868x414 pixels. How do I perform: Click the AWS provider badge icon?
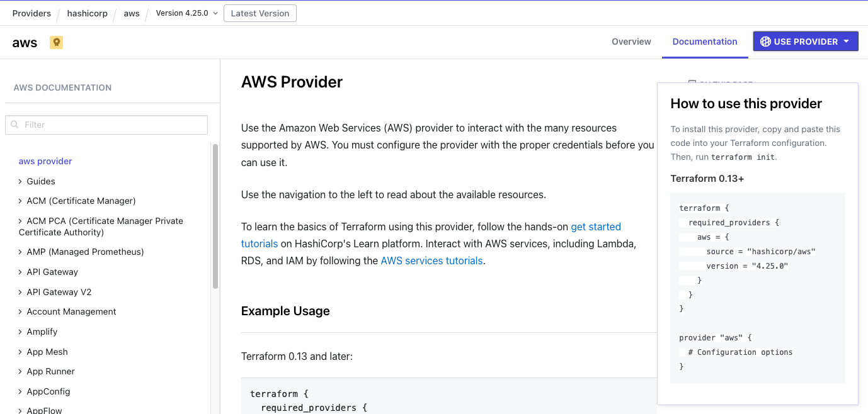pos(57,43)
